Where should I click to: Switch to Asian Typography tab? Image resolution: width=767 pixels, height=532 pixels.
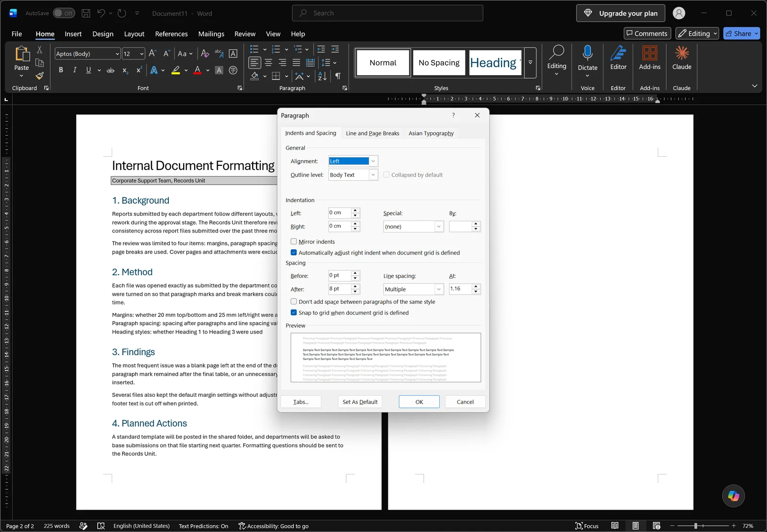(431, 133)
